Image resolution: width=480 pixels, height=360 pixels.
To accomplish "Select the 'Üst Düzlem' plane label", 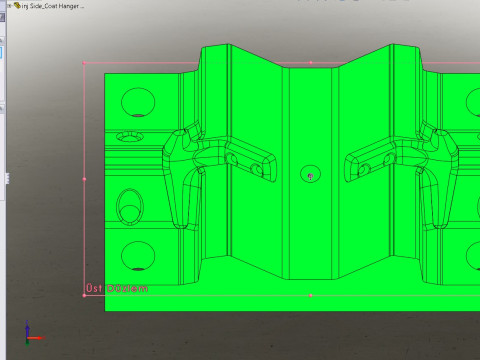I will 117,288.
